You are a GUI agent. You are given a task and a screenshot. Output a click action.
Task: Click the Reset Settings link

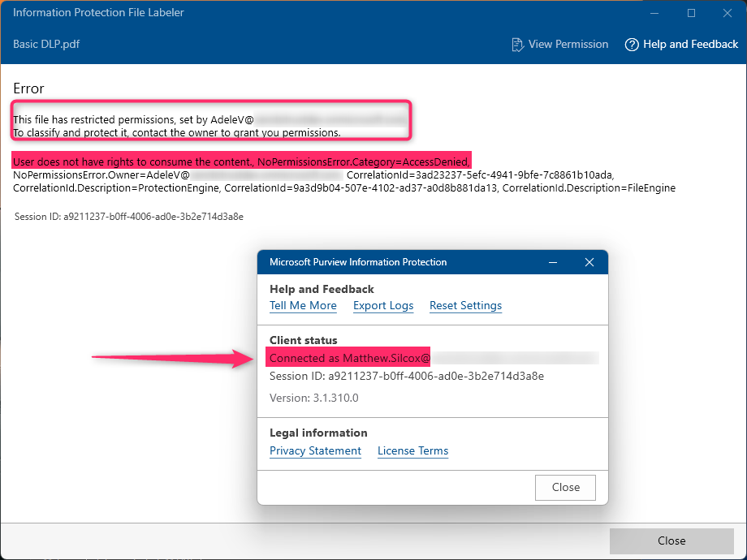tap(465, 306)
